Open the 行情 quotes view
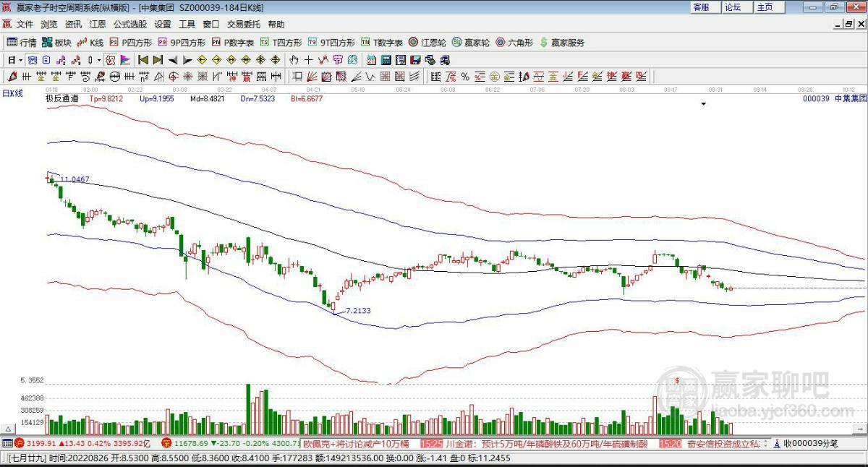The image size is (868, 467). (x=22, y=43)
